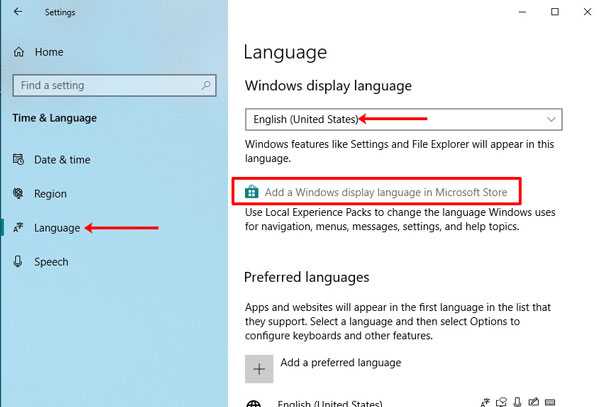
Task: Maximize the Settings window
Action: tap(555, 12)
